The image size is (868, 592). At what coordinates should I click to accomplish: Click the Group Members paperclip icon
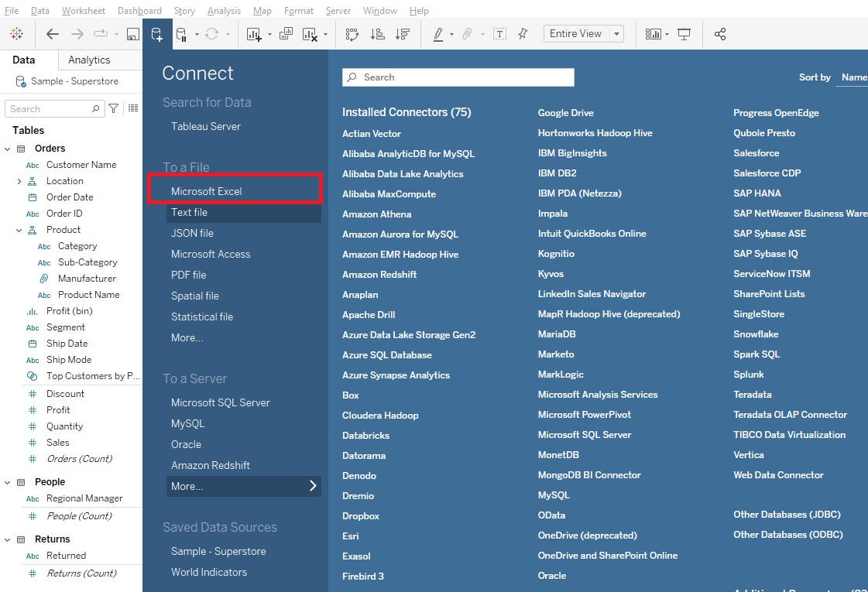(x=467, y=34)
